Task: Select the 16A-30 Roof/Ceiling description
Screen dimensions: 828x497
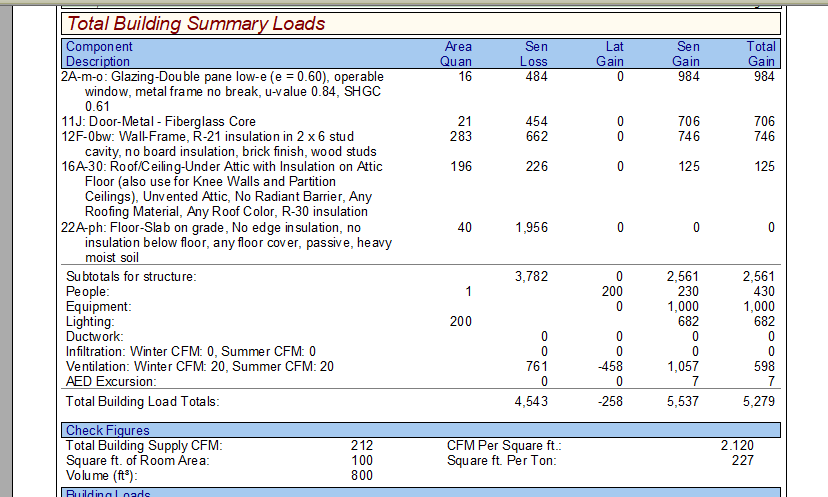Action: (222, 189)
